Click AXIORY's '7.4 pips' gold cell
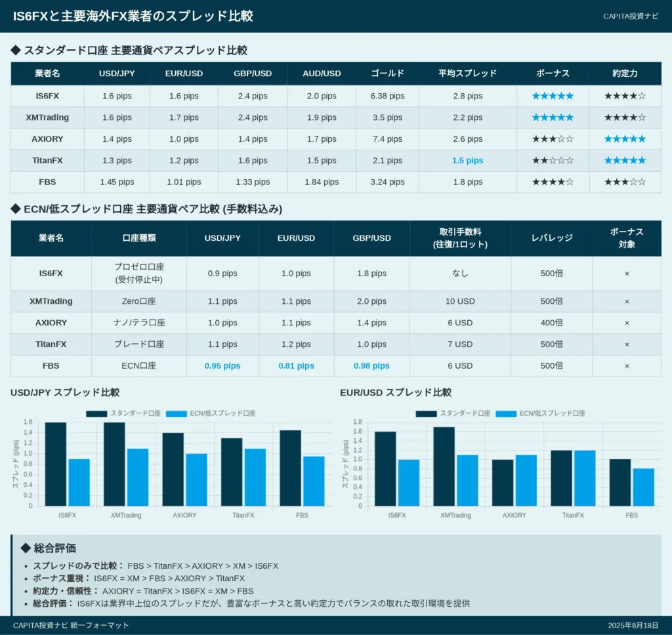 coord(387,139)
